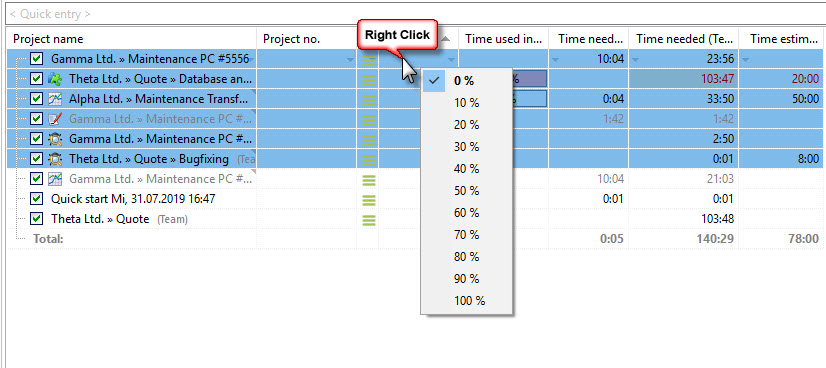Viewport: 826px width, 368px height.
Task: Click the green priority bars in Quick start row
Action: 369,200
